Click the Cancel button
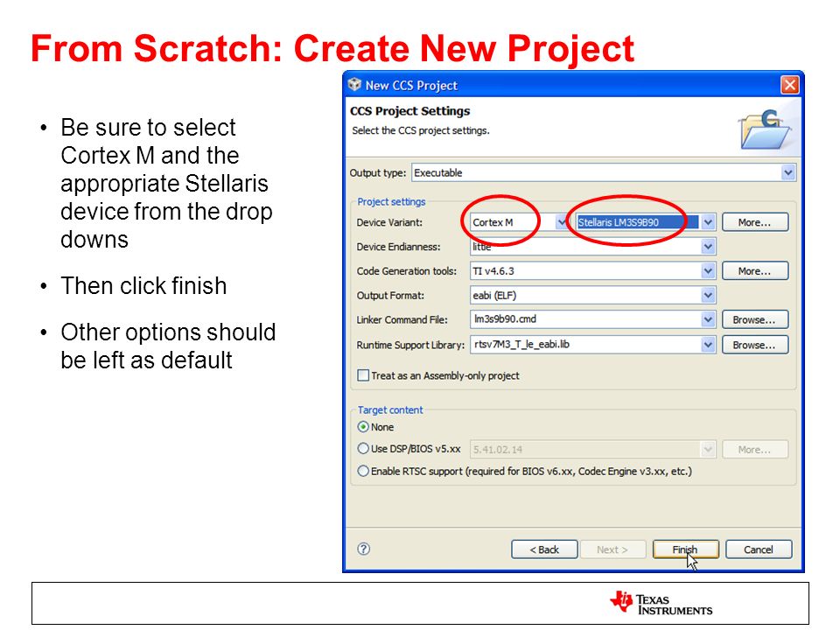This screenshot has width=840, height=630. tap(758, 549)
